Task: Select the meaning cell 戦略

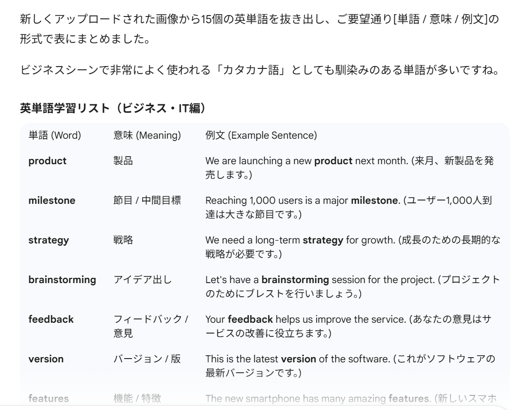Action: [123, 240]
